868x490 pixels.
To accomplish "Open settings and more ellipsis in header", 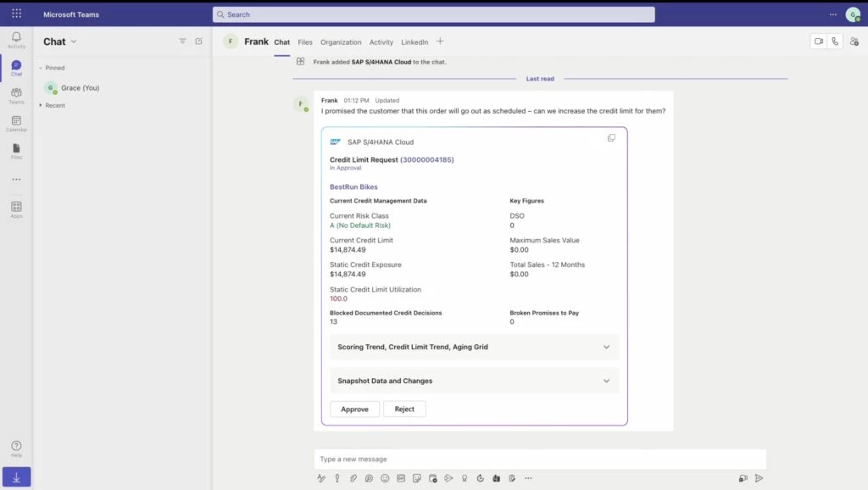I will coord(832,14).
